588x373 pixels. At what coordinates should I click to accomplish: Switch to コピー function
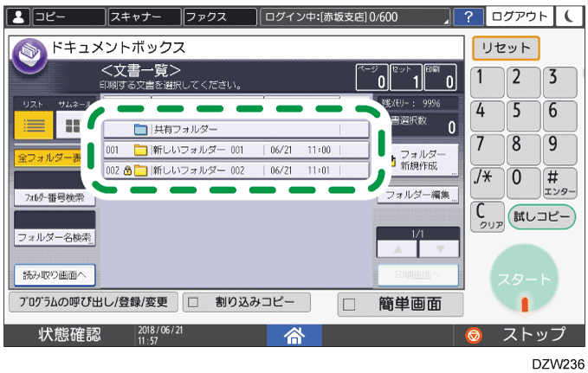tap(69, 17)
